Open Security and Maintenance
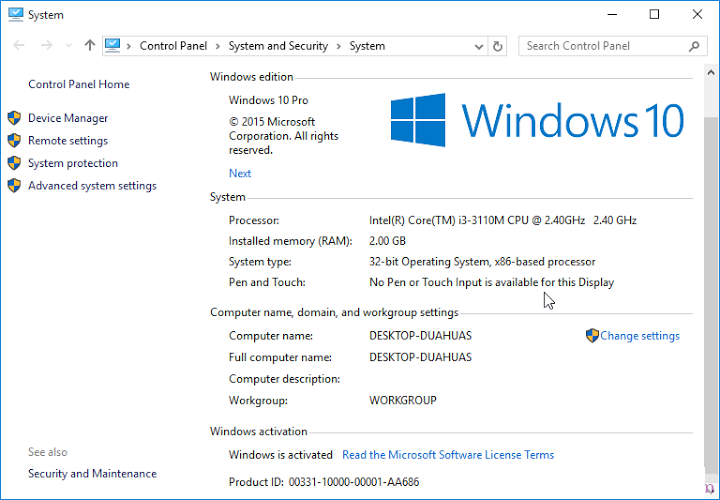The image size is (720, 500). tap(92, 473)
